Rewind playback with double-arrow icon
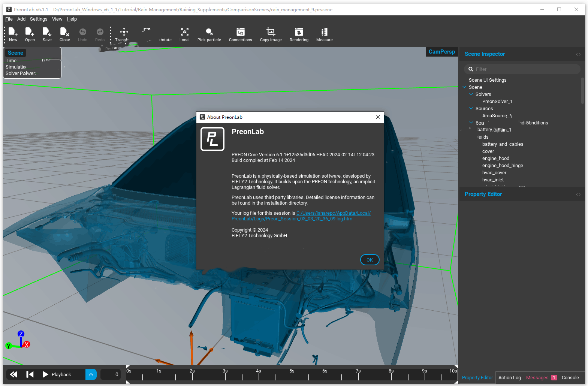 [x=14, y=374]
